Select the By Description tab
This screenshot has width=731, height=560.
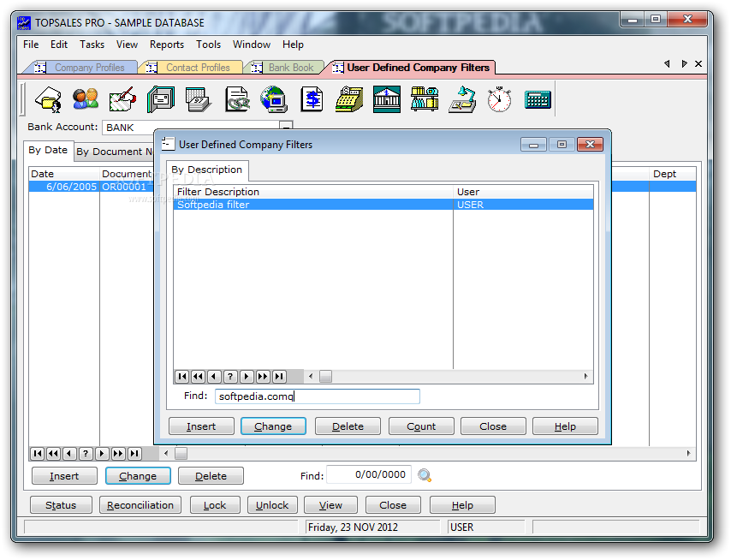[206, 170]
